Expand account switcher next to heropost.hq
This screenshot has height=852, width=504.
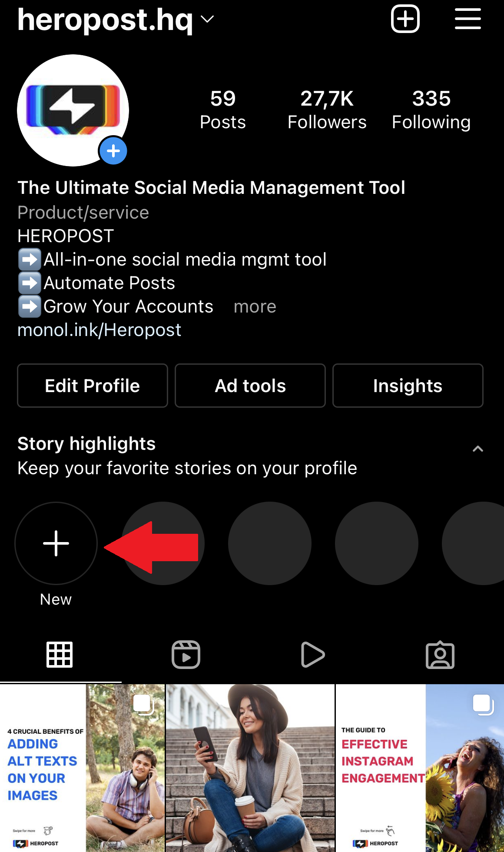click(207, 19)
